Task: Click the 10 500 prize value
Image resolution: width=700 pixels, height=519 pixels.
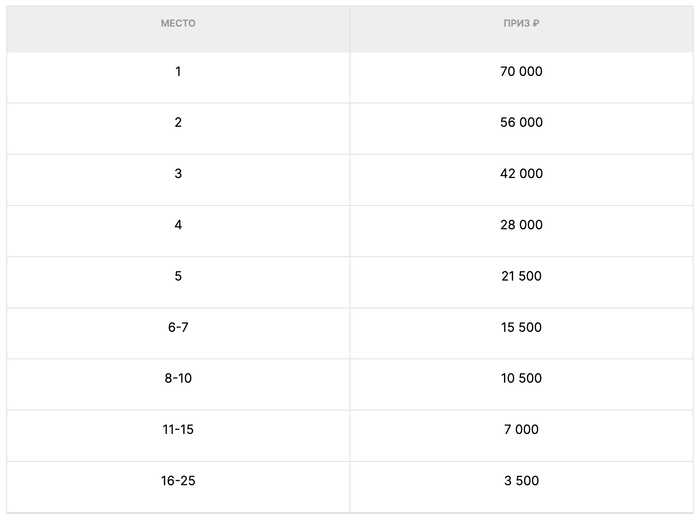Action: coord(521,379)
